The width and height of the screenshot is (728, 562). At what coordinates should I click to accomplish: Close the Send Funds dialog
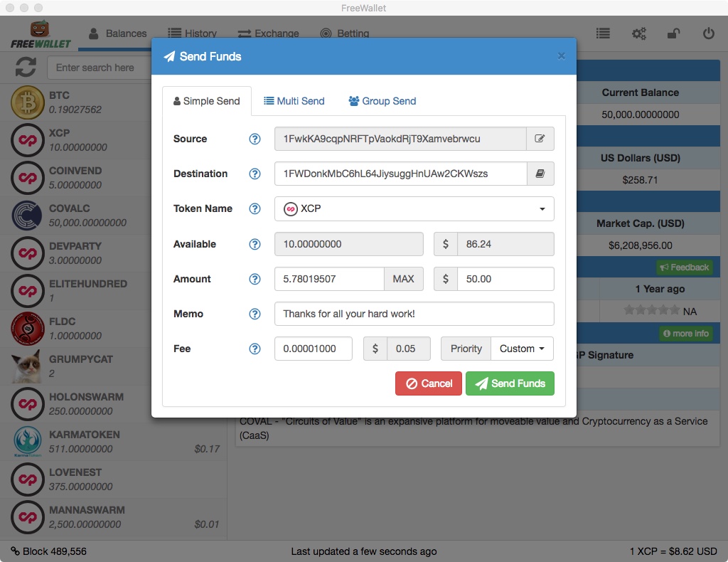(562, 56)
